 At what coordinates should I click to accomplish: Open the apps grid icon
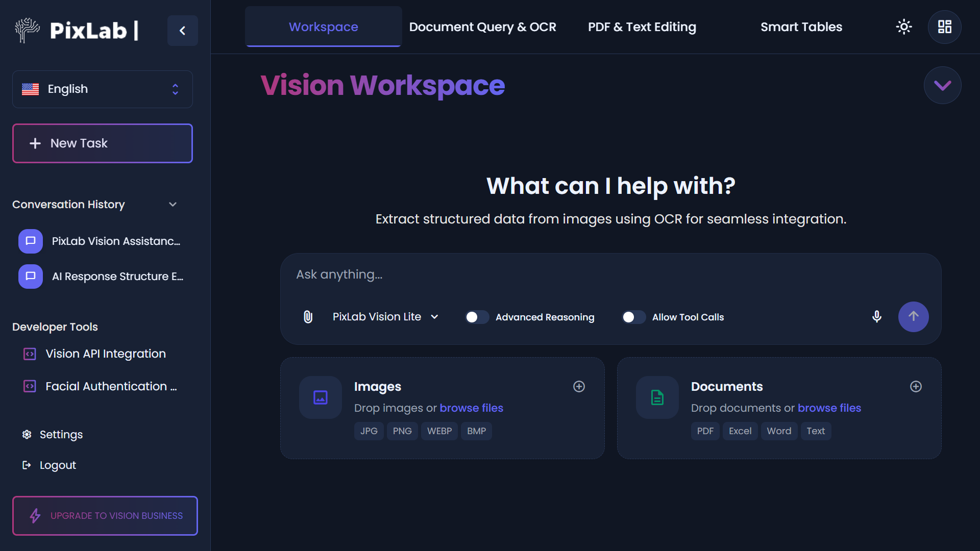pyautogui.click(x=944, y=27)
